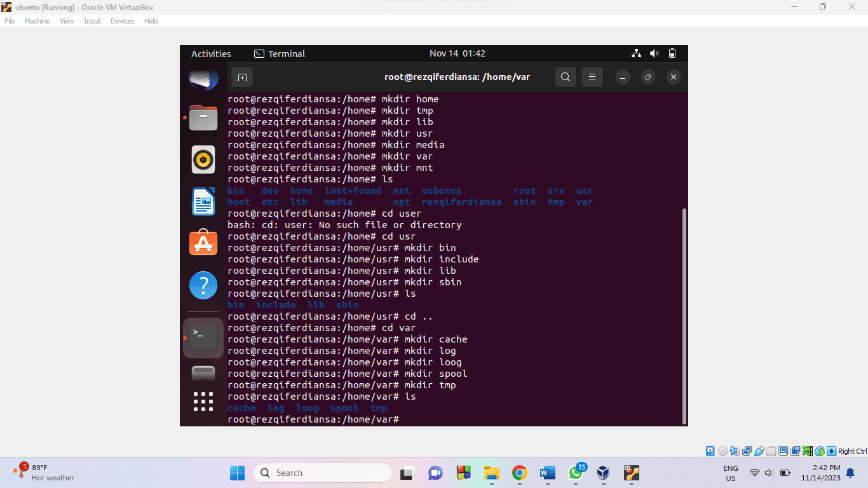Screen dimensions: 868x488
Task: Click the Ubuntu battery icon in top bar
Action: tap(672, 53)
